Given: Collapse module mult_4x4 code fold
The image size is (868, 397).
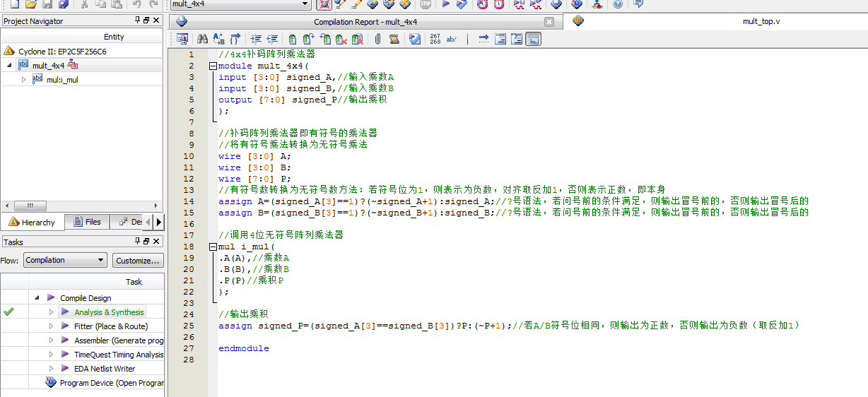Looking at the screenshot, I should pyautogui.click(x=213, y=66).
